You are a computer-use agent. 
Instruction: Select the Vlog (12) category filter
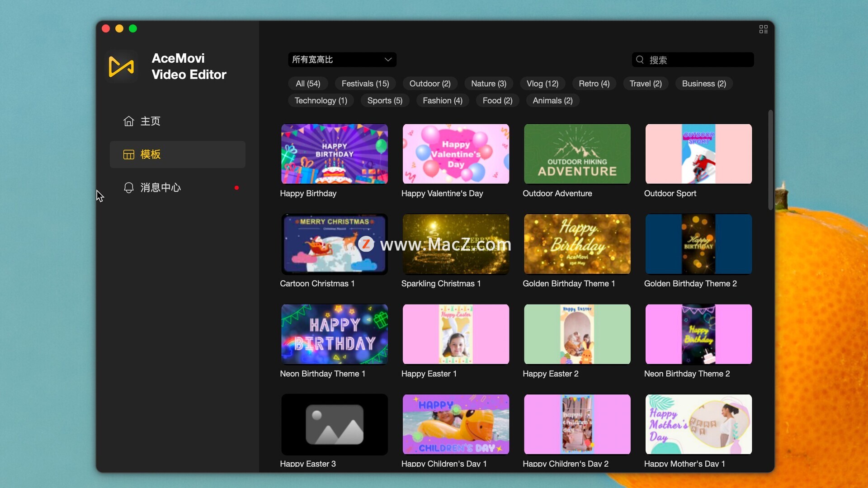542,84
